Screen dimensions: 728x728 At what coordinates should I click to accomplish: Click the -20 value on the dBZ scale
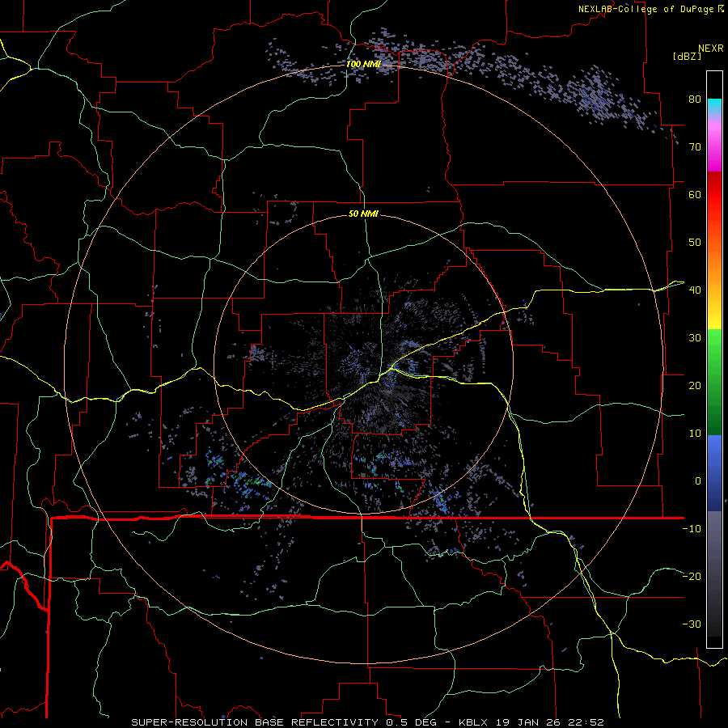pos(692,577)
